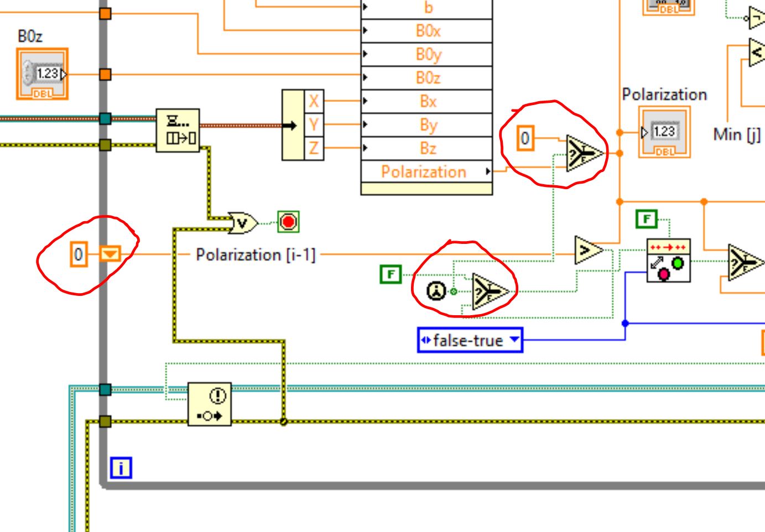Click the orange tunnel on B0z wire
Screen dimensions: 765x532
click(105, 74)
